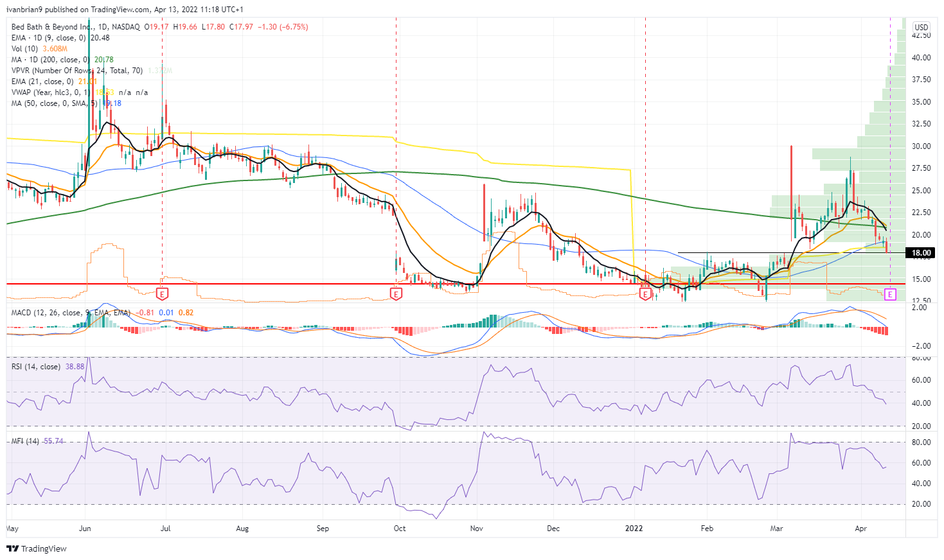The image size is (944, 560).
Task: Click the ivanbrian9 published header text
Action: [125, 10]
